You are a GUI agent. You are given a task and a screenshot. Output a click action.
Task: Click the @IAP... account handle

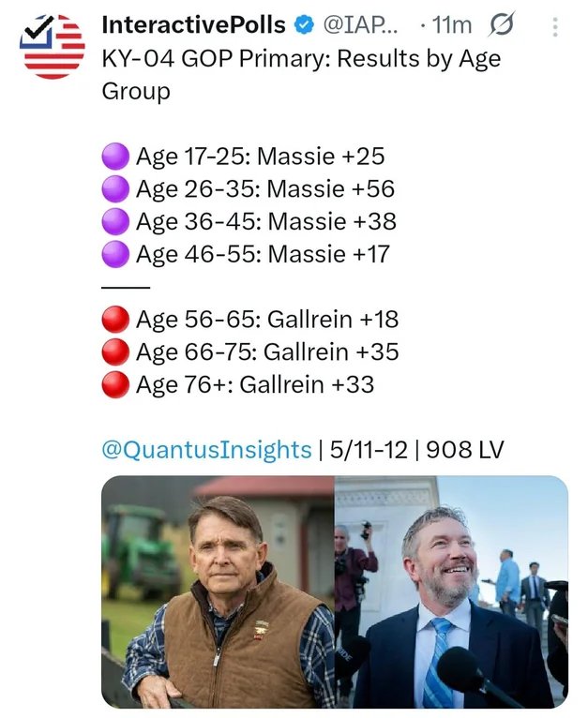coord(361,24)
